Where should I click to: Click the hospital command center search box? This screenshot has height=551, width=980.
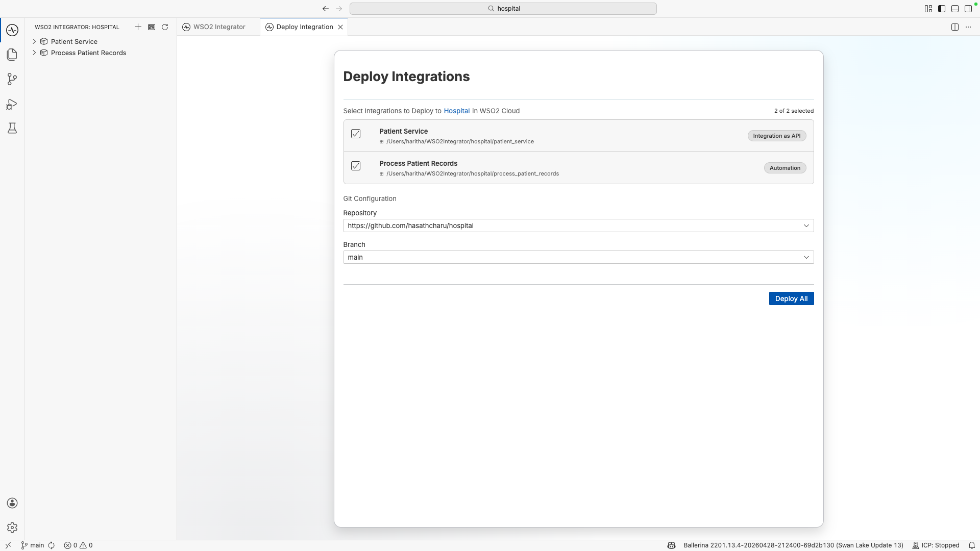(503, 9)
